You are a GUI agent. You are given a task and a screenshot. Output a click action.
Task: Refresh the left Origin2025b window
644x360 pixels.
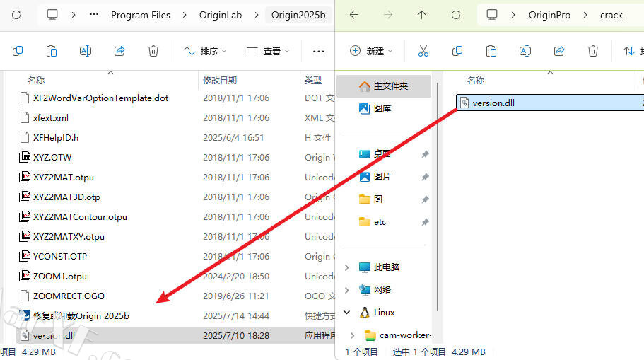point(16,15)
